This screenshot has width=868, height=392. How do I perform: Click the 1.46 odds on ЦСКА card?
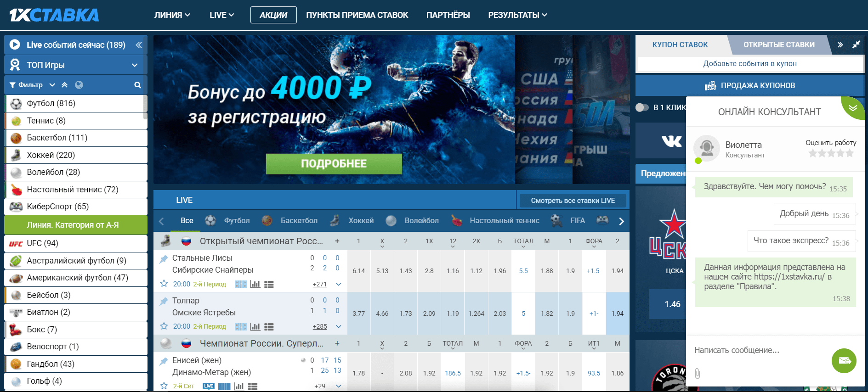[x=672, y=304]
